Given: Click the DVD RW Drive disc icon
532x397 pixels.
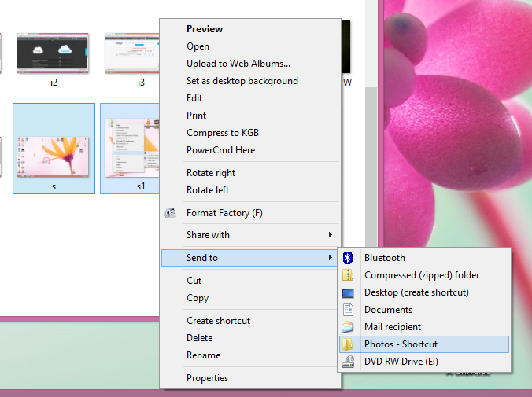Looking at the screenshot, I should coord(348,362).
